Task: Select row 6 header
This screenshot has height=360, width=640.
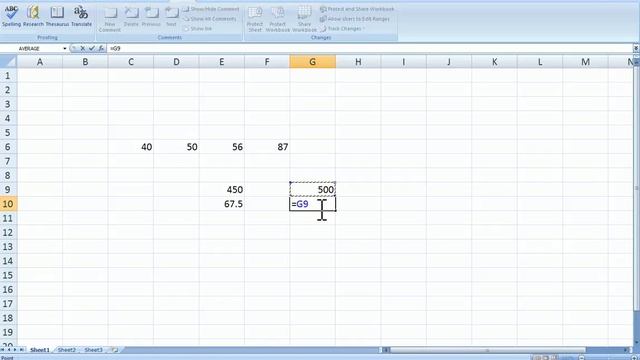Action: (x=8, y=147)
